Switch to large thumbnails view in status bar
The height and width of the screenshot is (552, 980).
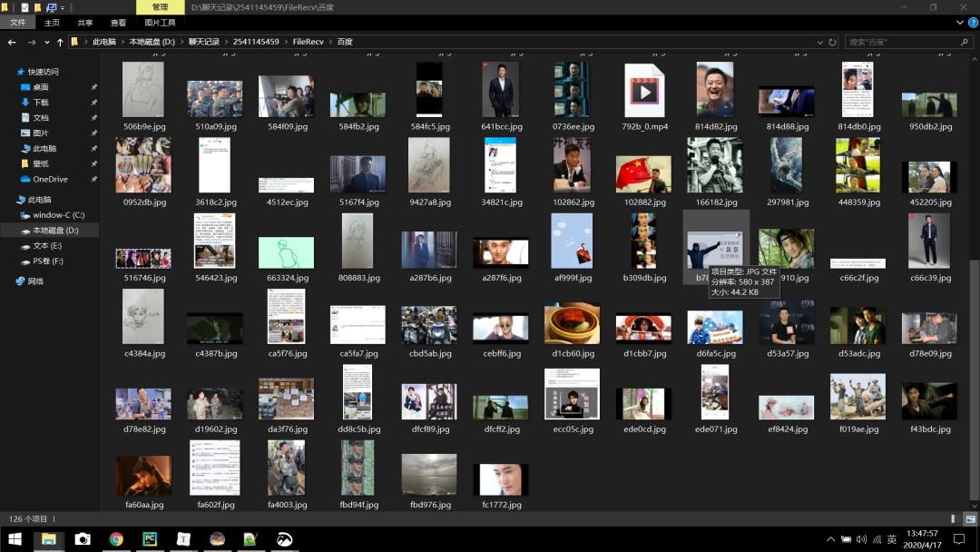coord(970,518)
